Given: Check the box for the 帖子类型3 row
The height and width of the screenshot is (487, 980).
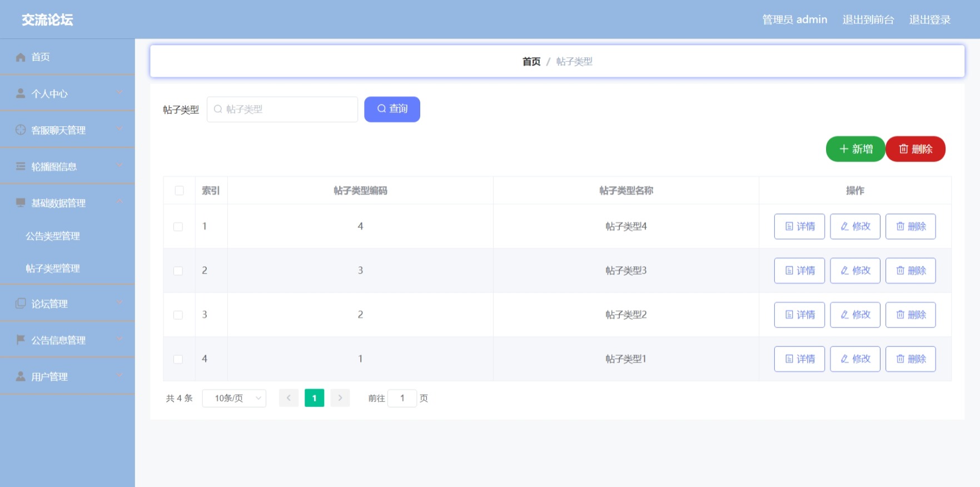Looking at the screenshot, I should (178, 271).
